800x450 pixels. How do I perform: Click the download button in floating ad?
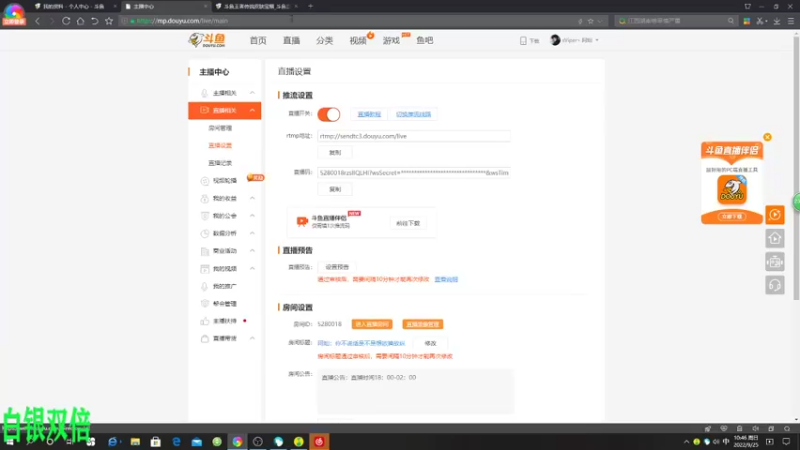732,217
